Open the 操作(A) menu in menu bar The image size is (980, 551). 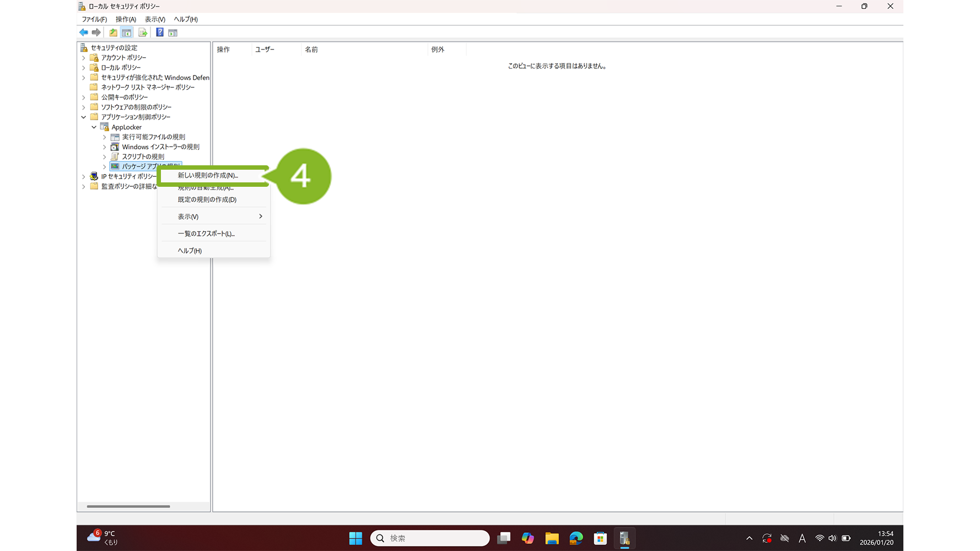pyautogui.click(x=126, y=19)
